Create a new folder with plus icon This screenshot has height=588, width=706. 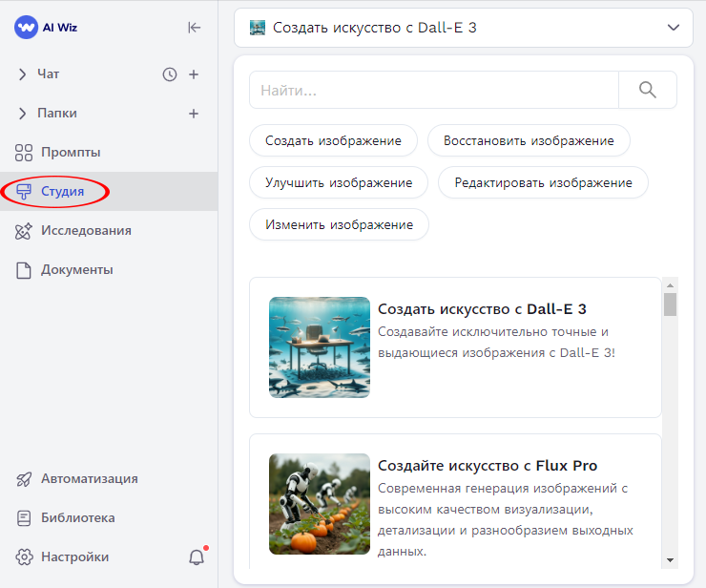click(x=194, y=114)
